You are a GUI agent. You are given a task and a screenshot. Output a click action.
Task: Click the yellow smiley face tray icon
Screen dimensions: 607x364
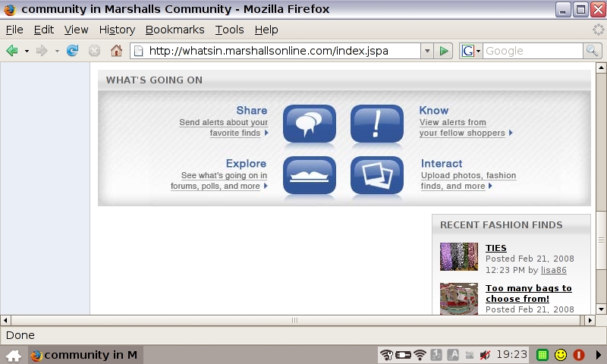click(x=561, y=355)
